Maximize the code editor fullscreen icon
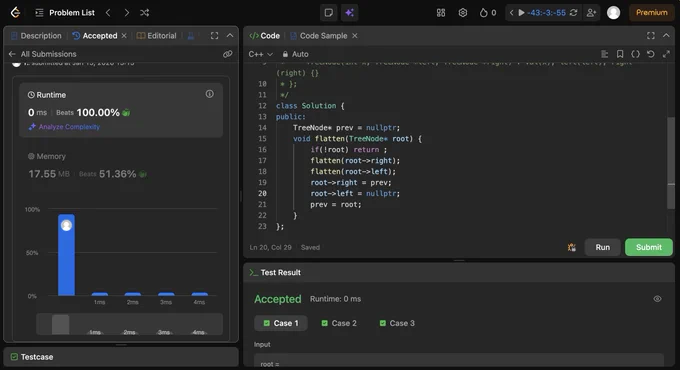This screenshot has width=680, height=370. coord(651,36)
